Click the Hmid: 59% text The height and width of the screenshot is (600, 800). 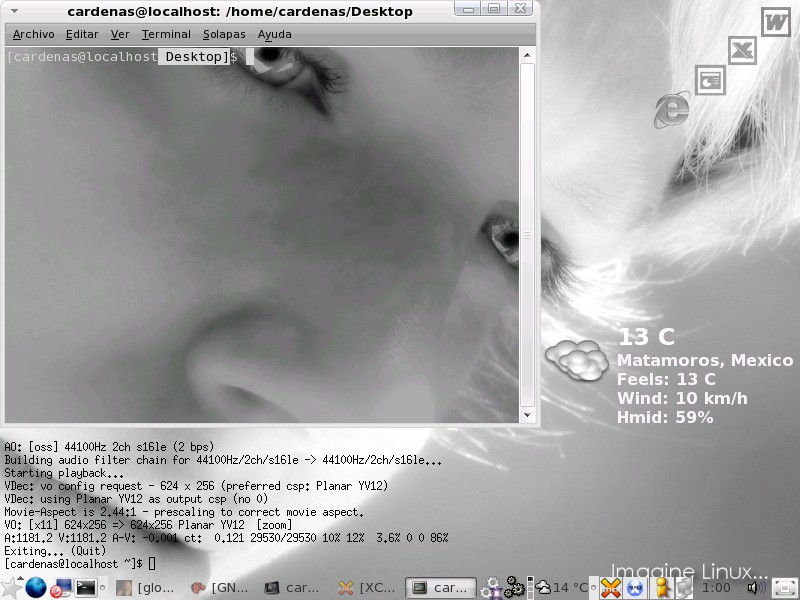click(665, 417)
